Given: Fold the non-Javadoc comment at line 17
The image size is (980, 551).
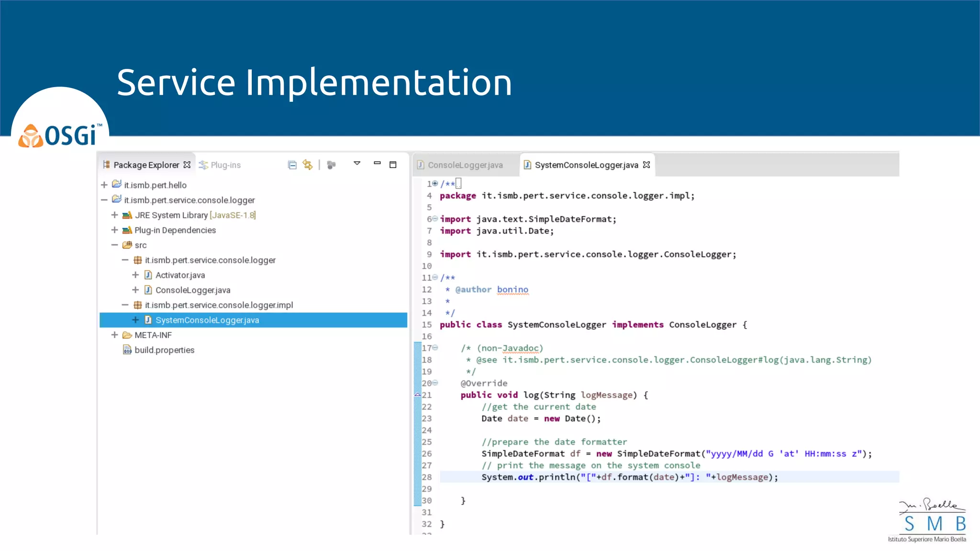Looking at the screenshot, I should click(x=435, y=348).
